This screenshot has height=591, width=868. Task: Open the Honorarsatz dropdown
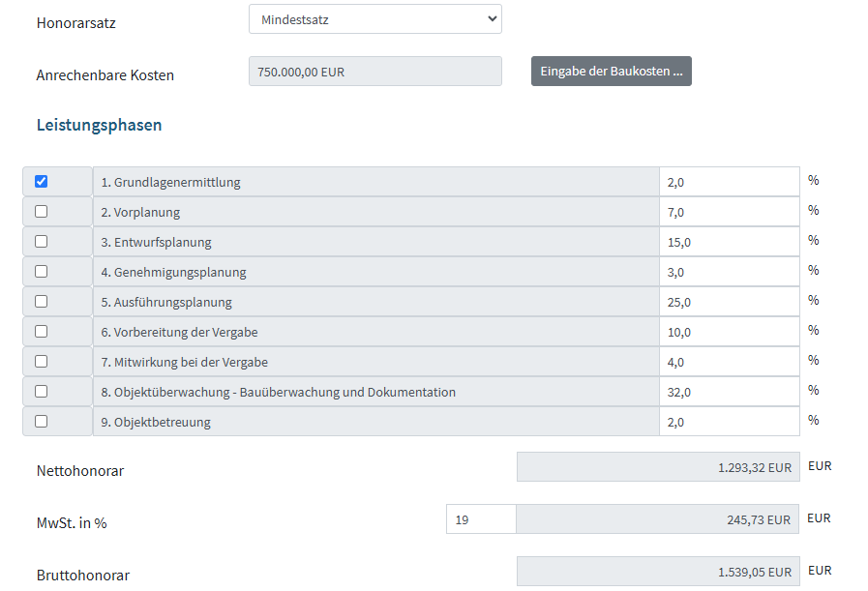(374, 19)
